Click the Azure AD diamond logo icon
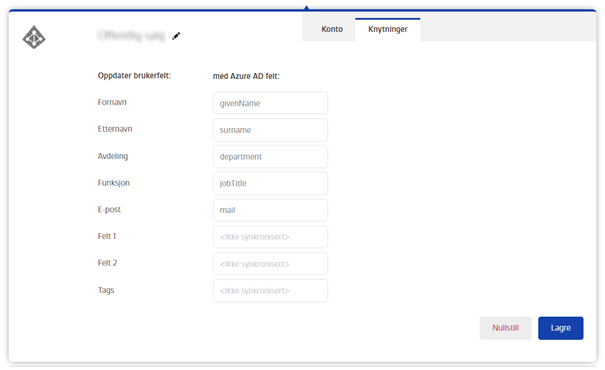 (34, 37)
